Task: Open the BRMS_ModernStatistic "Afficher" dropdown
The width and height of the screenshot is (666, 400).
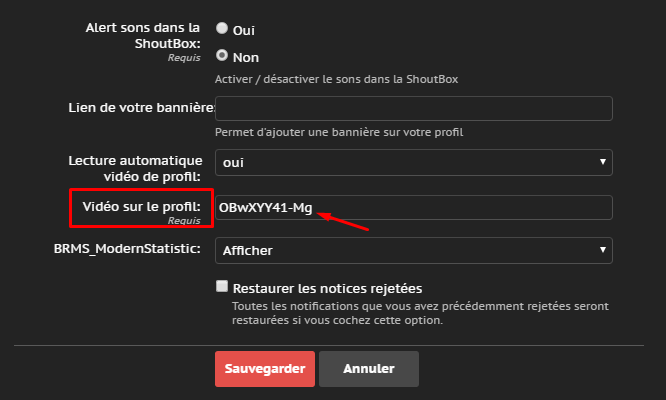Action: [413, 249]
